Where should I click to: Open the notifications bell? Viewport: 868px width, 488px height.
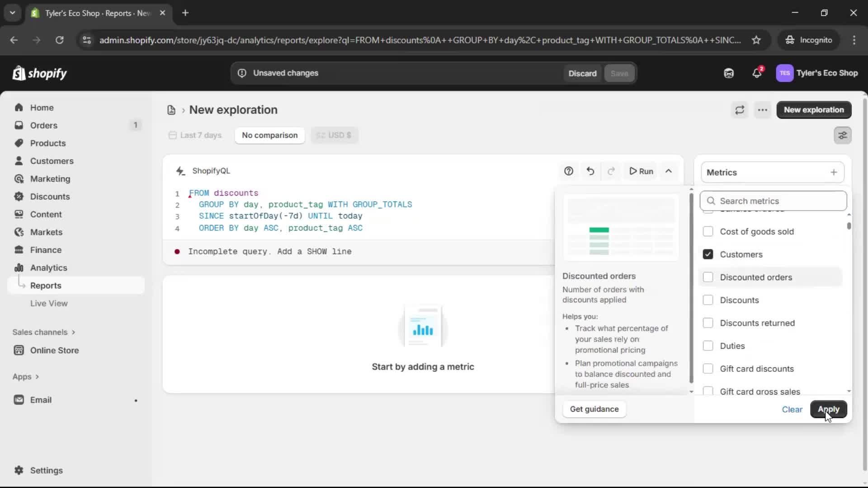757,73
